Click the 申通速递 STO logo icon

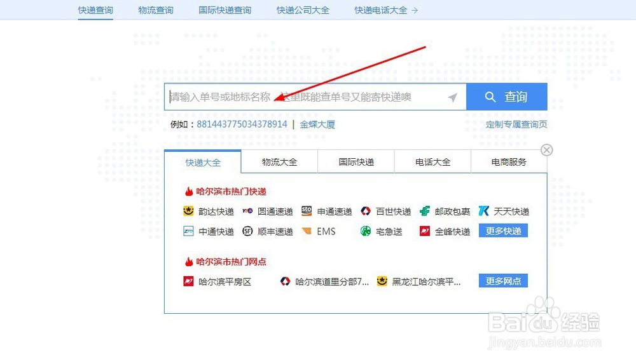click(x=307, y=211)
